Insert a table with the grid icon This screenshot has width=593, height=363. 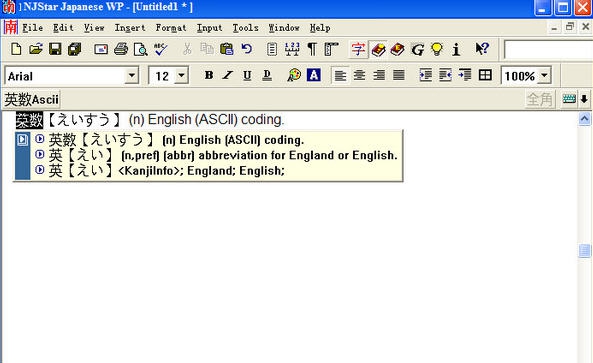pos(485,76)
